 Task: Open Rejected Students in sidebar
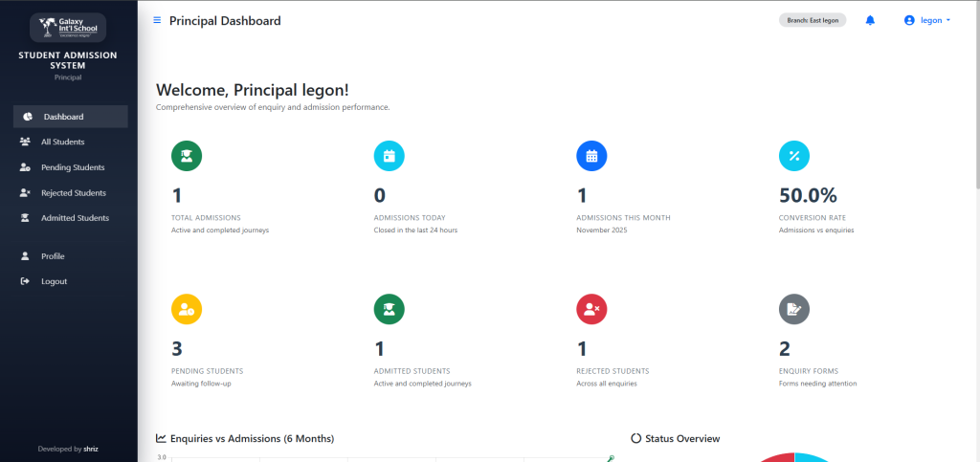(73, 192)
